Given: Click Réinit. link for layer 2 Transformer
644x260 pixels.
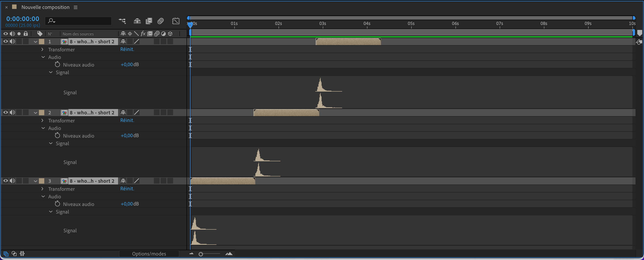Looking at the screenshot, I should click(127, 120).
